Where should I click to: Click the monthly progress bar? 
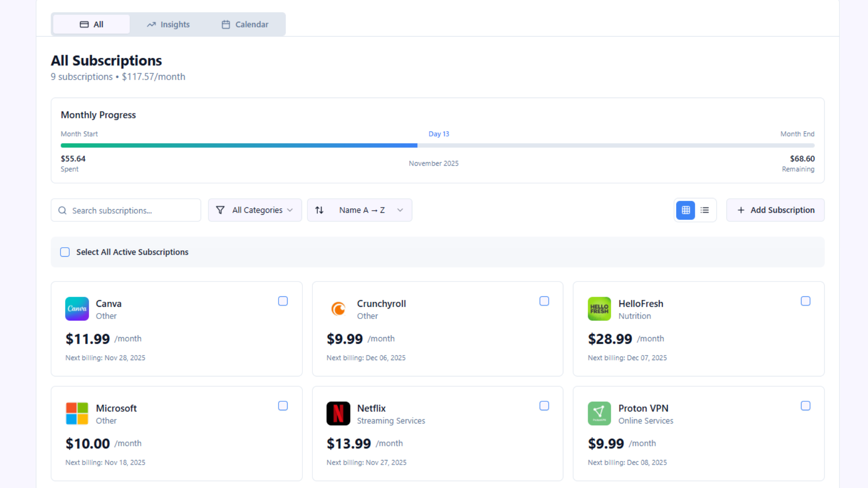[x=437, y=145]
